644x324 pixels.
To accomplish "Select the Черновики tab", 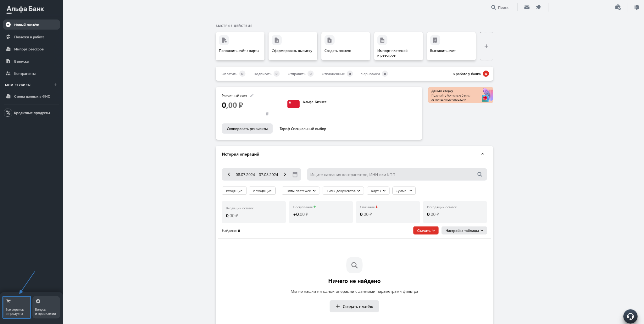I will tap(370, 74).
